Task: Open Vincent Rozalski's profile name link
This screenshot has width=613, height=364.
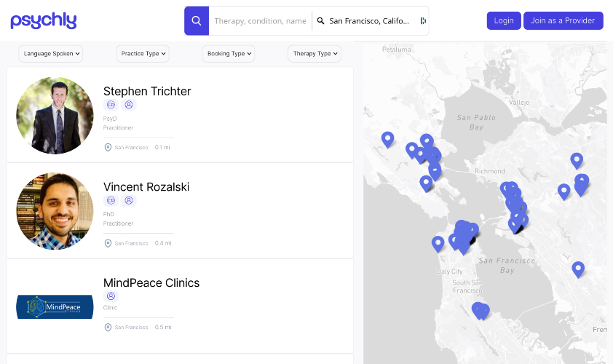Action: (x=146, y=187)
